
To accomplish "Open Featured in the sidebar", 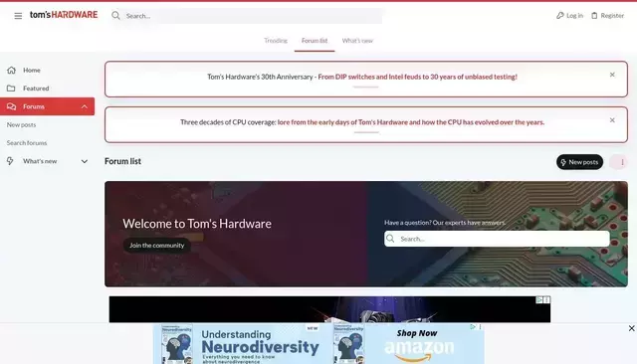I will (36, 89).
